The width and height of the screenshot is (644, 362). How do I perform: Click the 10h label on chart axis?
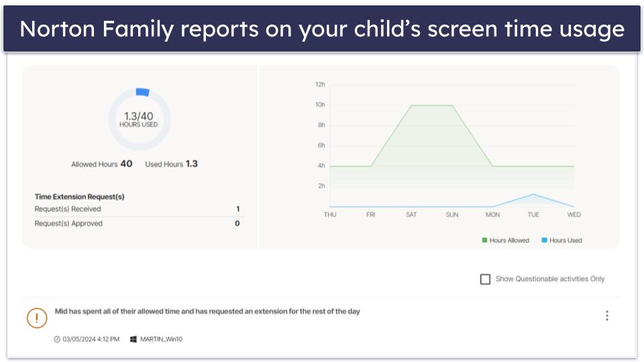coord(320,105)
